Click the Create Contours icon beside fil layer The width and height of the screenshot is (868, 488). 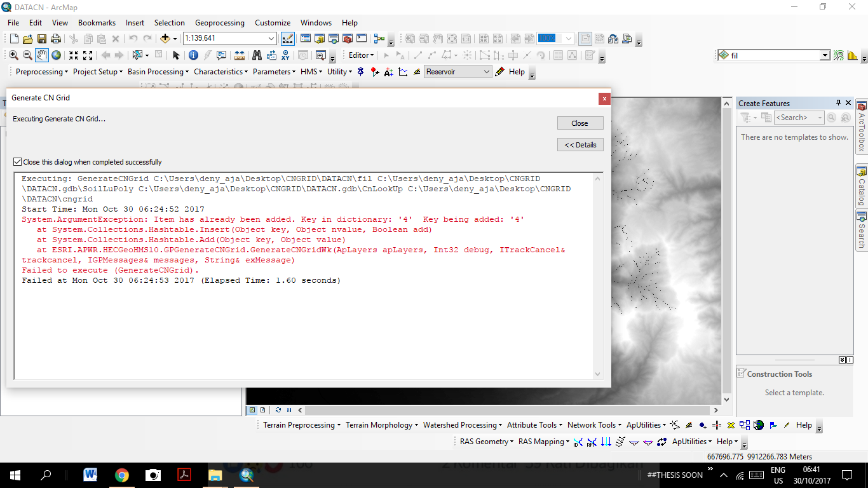coord(839,55)
